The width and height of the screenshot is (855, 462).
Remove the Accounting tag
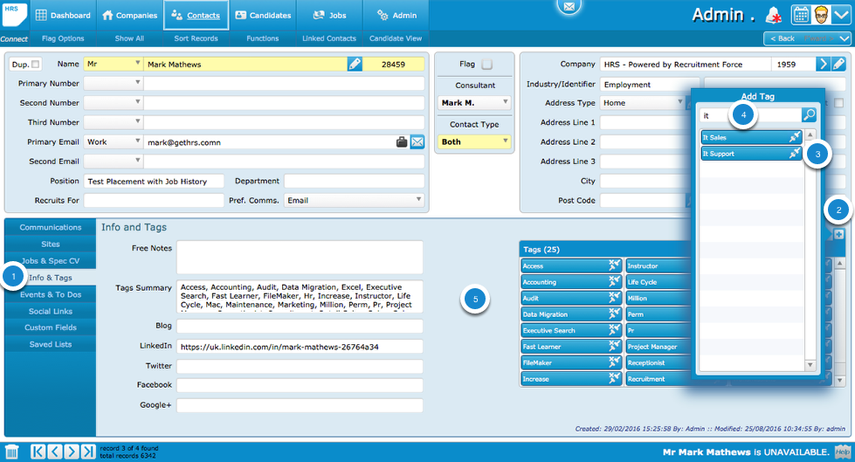pos(614,282)
